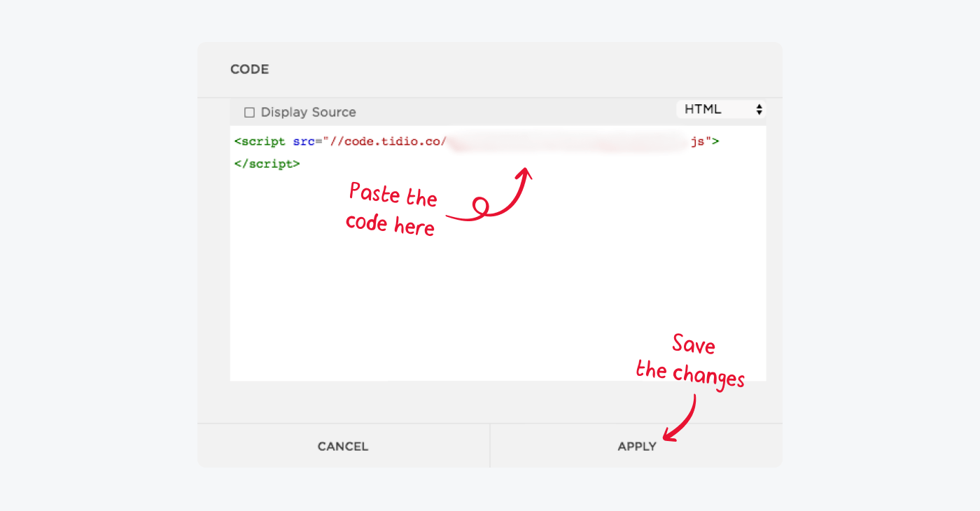This screenshot has height=511, width=980.
Task: Click the CODE dialog title
Action: click(249, 69)
